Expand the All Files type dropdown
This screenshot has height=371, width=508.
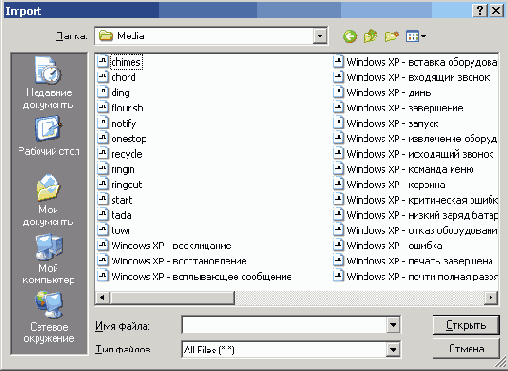click(x=393, y=349)
